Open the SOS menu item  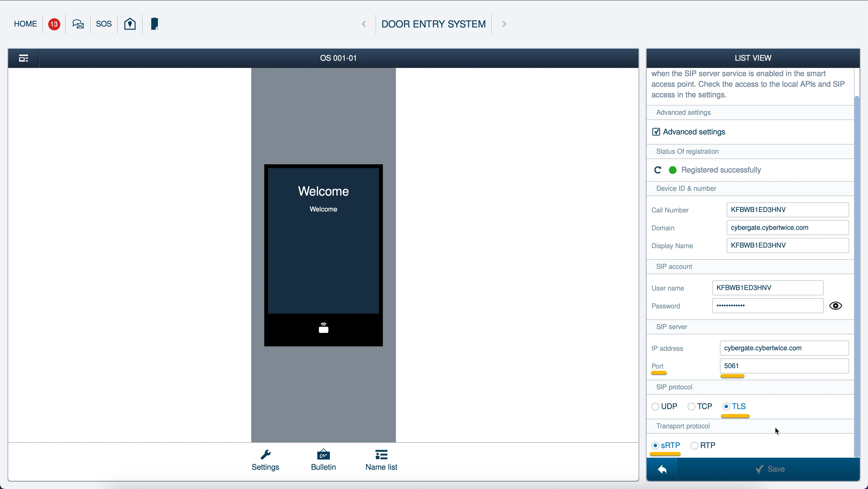[x=104, y=24]
